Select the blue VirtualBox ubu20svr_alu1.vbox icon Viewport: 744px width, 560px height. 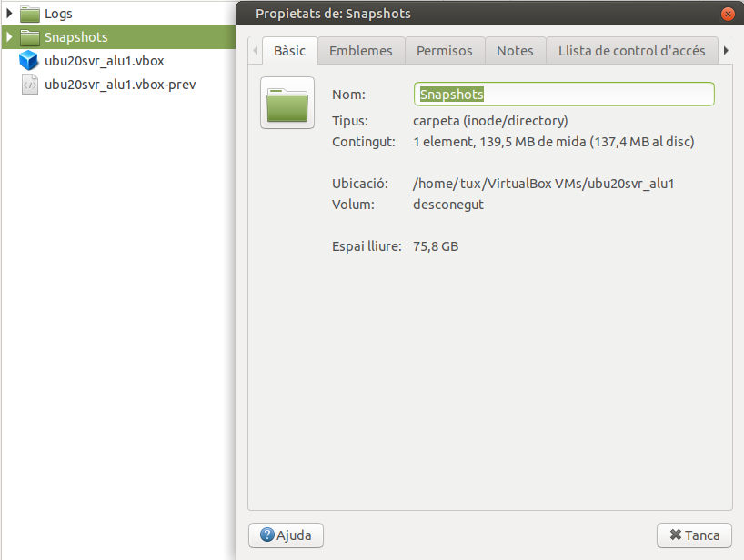[x=29, y=61]
